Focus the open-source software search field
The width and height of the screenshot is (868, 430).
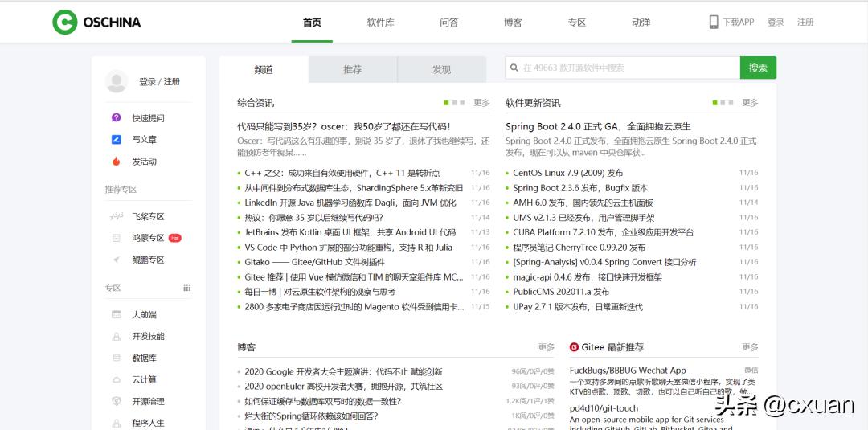[x=622, y=68]
